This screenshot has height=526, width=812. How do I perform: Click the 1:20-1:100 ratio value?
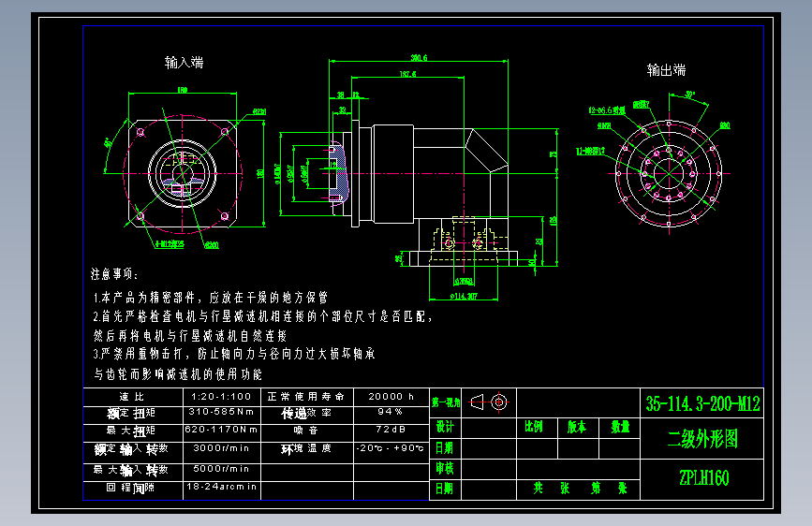coord(221,397)
